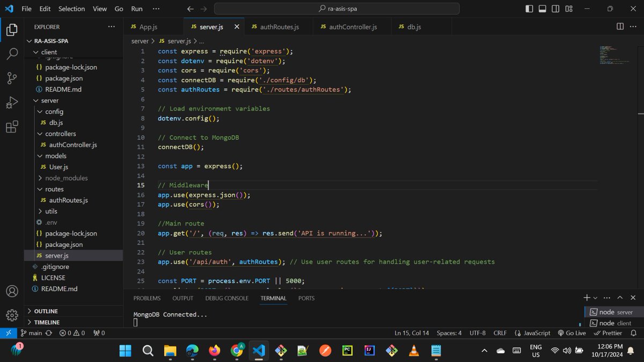This screenshot has width=644, height=362.
Task: Open the Selection menu
Action: click(71, 9)
